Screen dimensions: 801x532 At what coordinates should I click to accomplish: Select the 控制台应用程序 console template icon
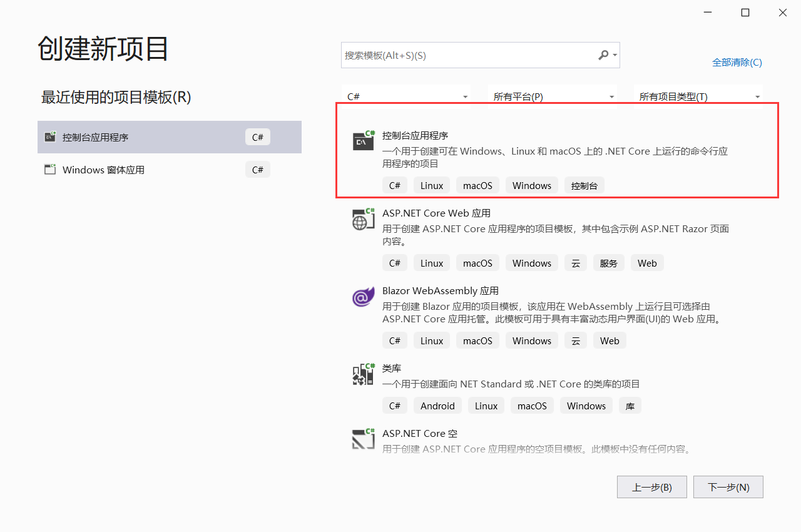click(364, 140)
